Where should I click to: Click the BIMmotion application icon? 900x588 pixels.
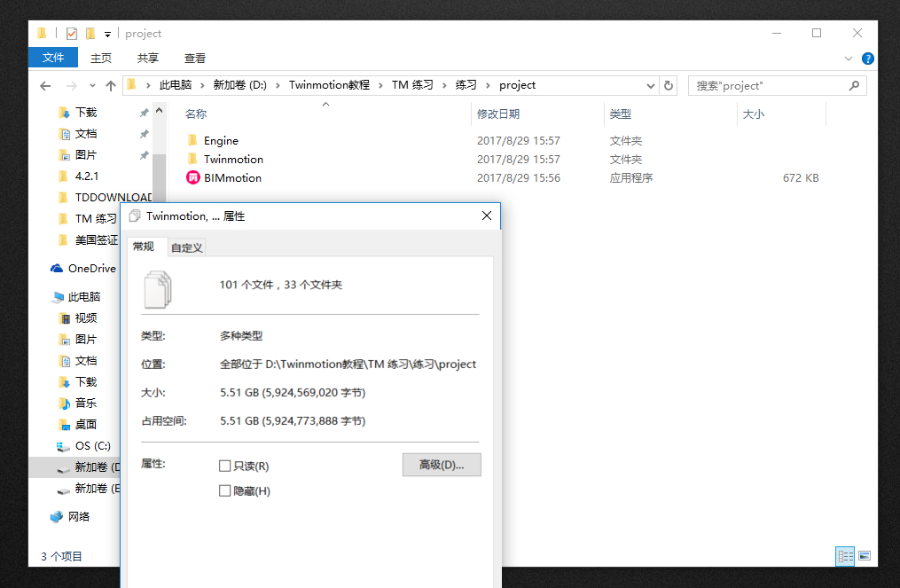pos(193,177)
